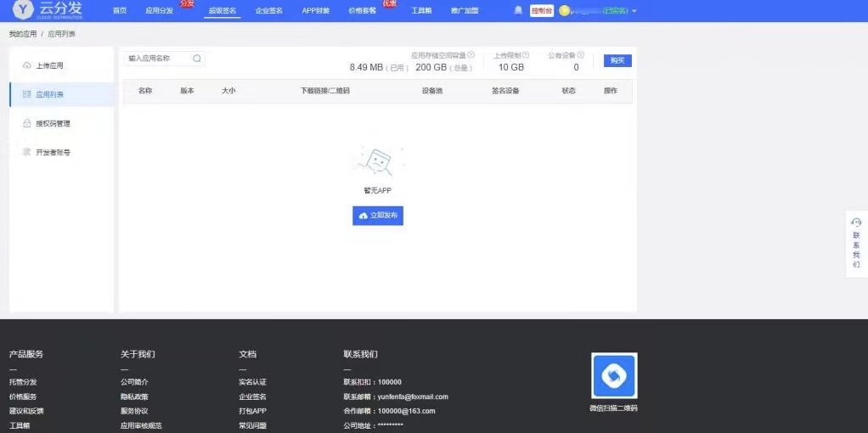Focus the 输入应用名称 search field

[x=158, y=59]
